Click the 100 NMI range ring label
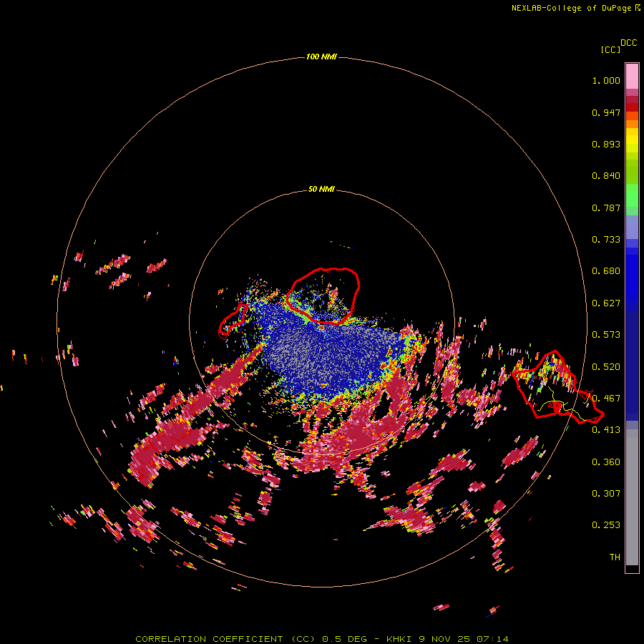The width and height of the screenshot is (644, 644). (321, 57)
